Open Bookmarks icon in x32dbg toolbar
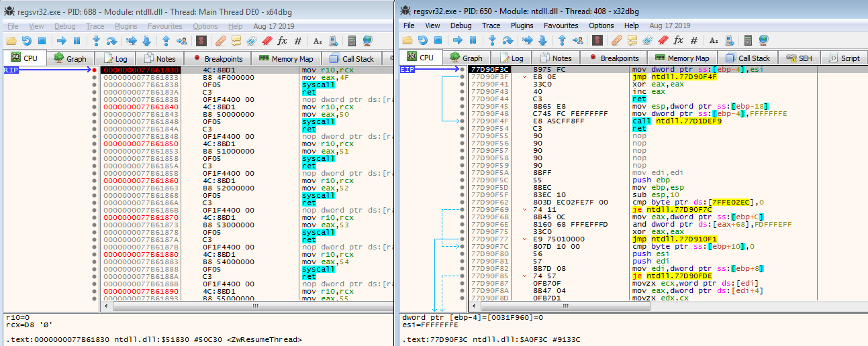The height and width of the screenshot is (346, 868). 663,40
